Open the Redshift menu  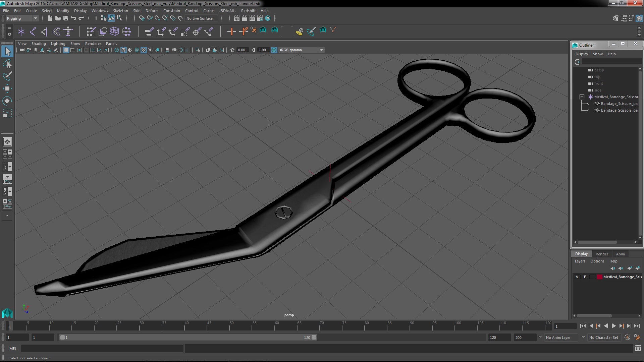point(248,11)
